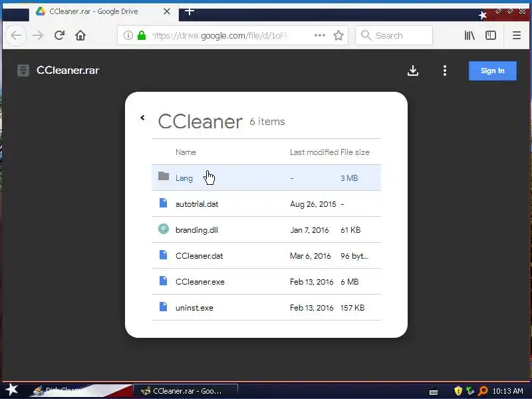Screen dimensions: 532x399
Task: Select the uninst.exe file
Action: tap(266, 308)
